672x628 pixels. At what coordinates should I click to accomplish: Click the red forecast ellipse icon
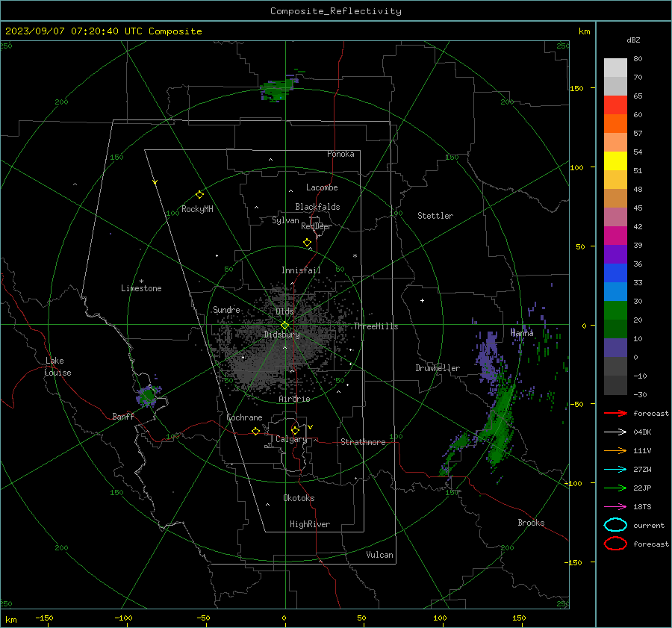[615, 544]
